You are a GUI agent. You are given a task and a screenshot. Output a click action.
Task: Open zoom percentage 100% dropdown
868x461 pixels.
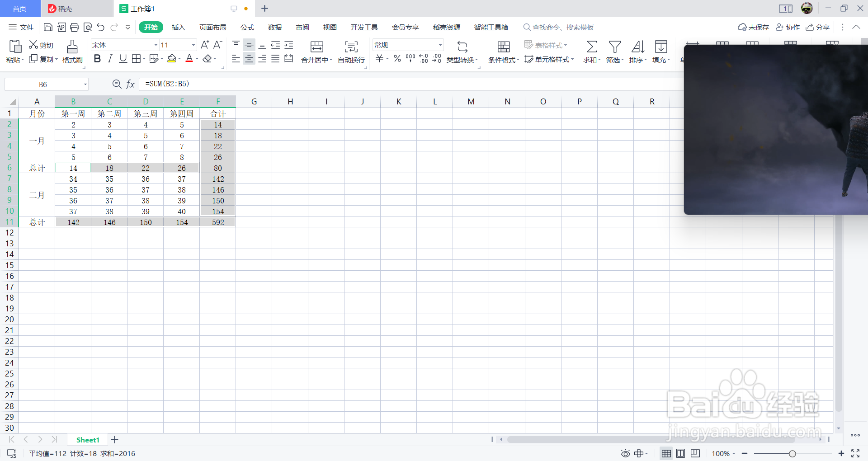click(x=723, y=453)
